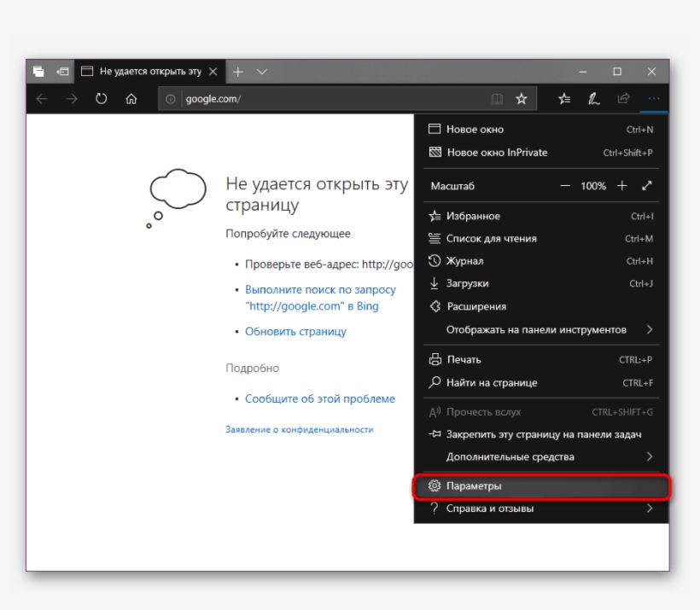Open 'Расширения' extensions entry
The image size is (700, 610).
tap(541, 306)
